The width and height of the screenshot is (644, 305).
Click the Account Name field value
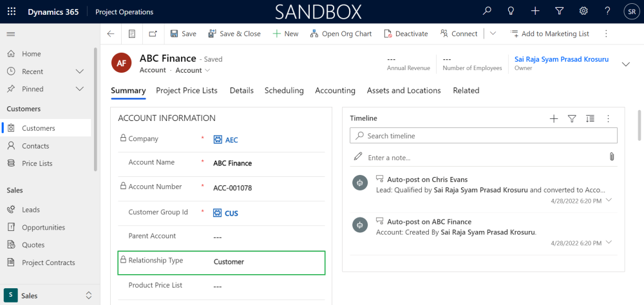click(x=232, y=163)
